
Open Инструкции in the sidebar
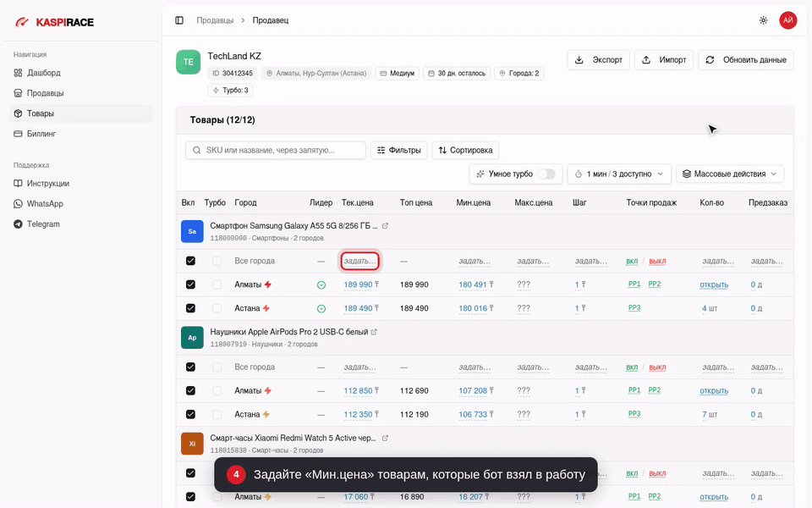coord(81,184)
